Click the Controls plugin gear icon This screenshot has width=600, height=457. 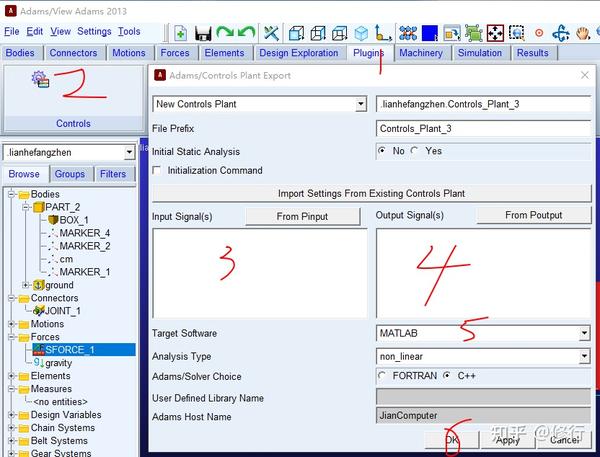click(41, 80)
